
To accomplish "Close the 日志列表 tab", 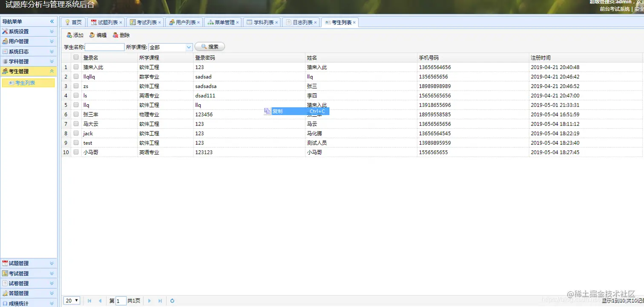I will point(316,23).
